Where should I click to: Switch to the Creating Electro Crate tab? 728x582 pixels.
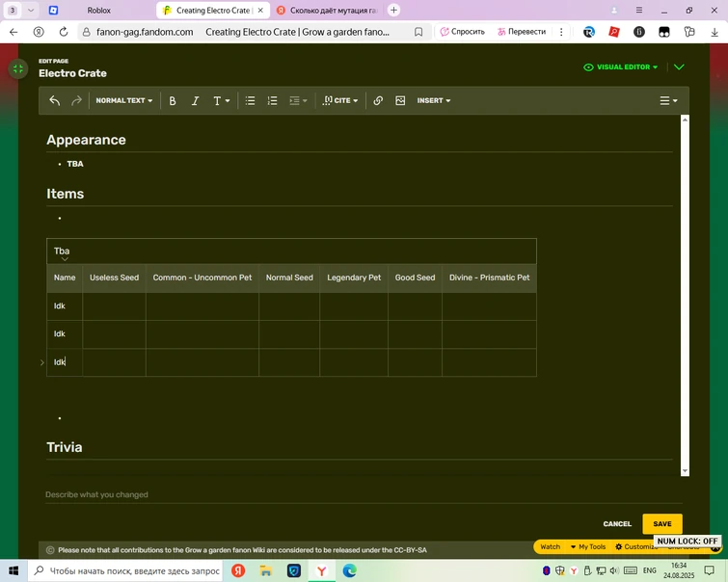213,11
